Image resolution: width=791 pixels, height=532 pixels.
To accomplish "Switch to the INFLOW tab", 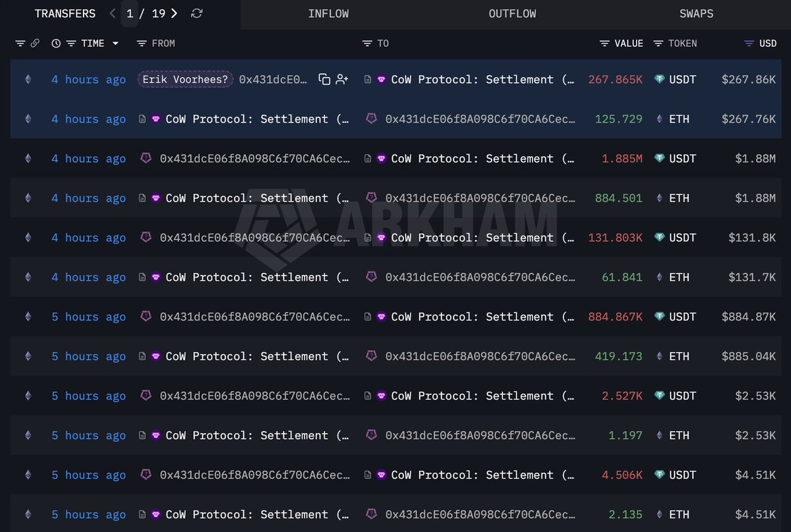I will click(328, 13).
